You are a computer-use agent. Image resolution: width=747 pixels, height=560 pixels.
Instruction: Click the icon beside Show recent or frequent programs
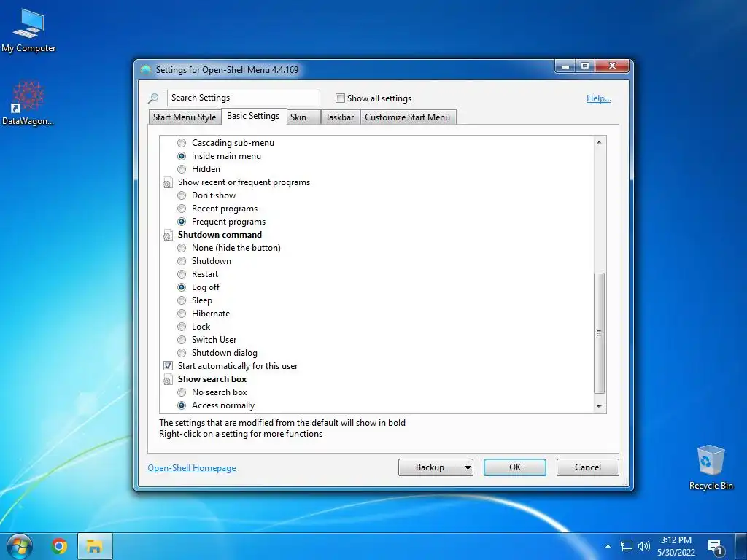(167, 183)
